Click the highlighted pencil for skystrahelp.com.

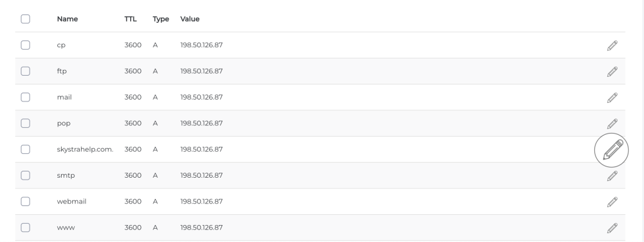pyautogui.click(x=611, y=150)
